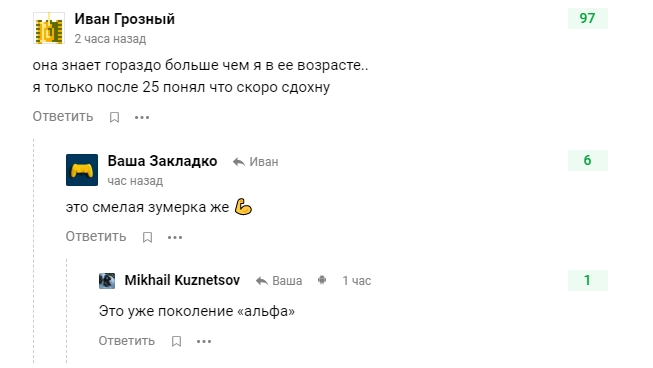This screenshot has width=653, height=368.
Task: Open three-dot menu on Ваша Закладко's comment
Action: pyautogui.click(x=175, y=238)
